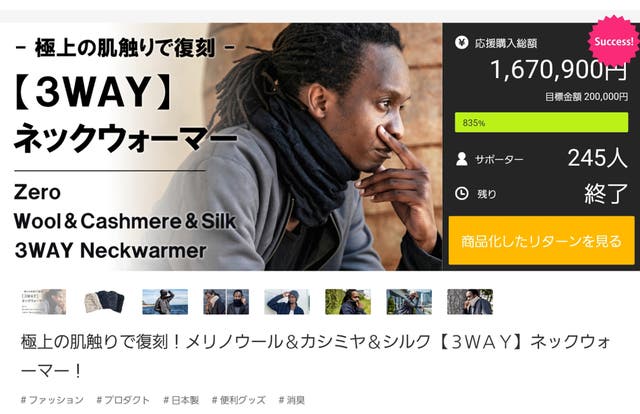The height and width of the screenshot is (414, 640).
Task: Click the main 3WAY neckwarmer banner image
Action: [x=221, y=147]
